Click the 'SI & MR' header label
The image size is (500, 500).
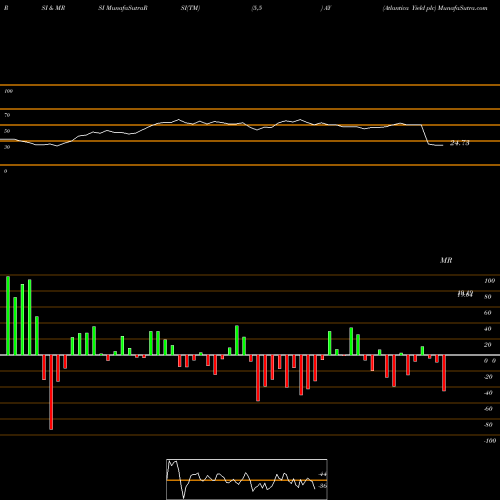[53, 8]
